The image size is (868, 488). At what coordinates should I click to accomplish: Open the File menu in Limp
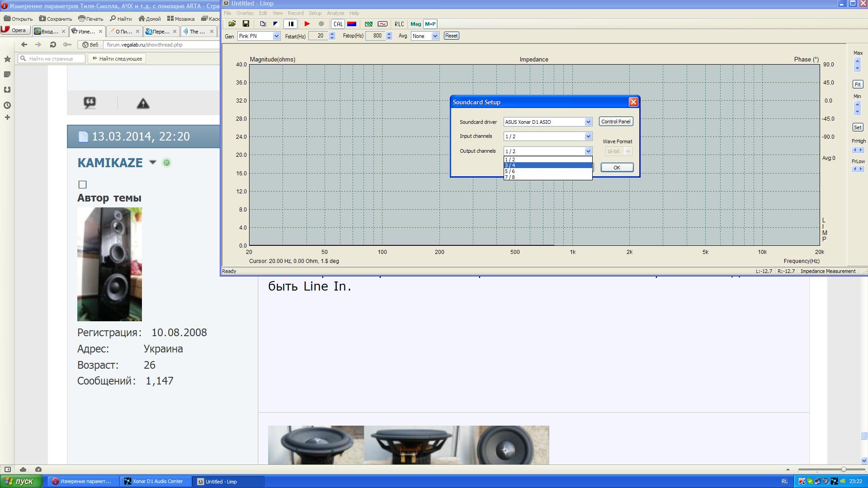227,13
